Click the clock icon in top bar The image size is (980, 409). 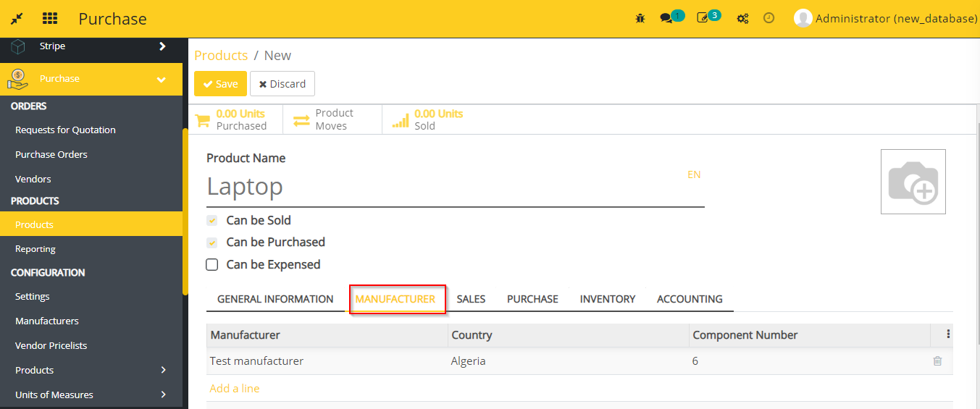click(x=769, y=19)
